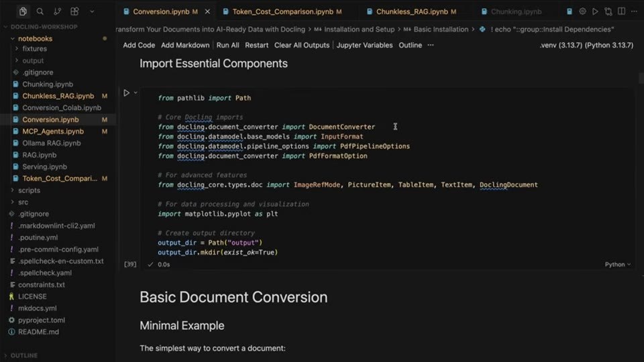Clear All Outputs of the notebook
The width and height of the screenshot is (644, 362).
[x=301, y=45]
